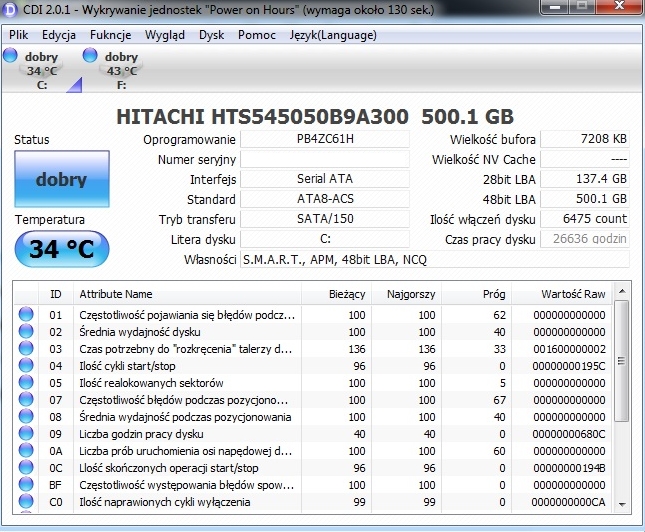Click the status icon of attribute 0C

[26, 468]
